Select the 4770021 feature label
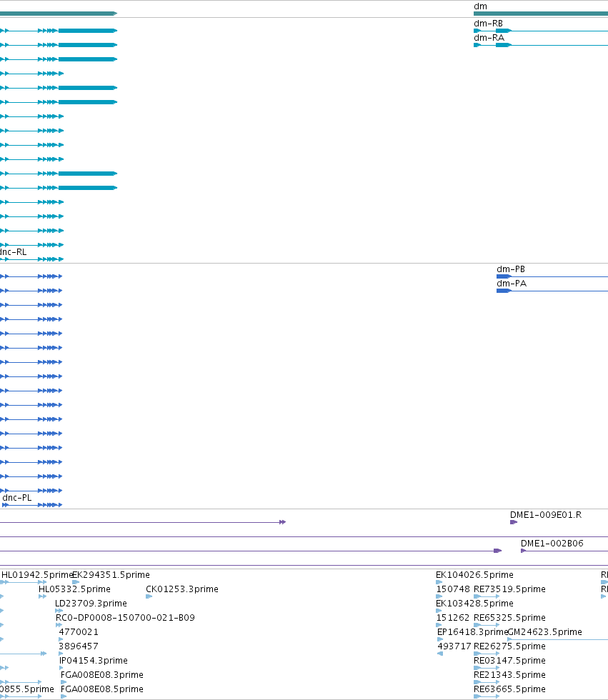608x700 pixels. pyautogui.click(x=79, y=631)
